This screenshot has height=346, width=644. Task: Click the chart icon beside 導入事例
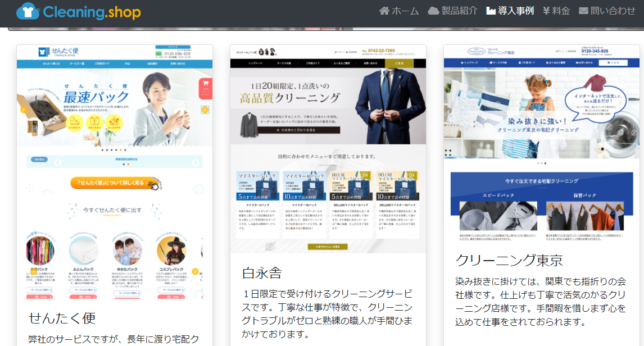(x=491, y=11)
